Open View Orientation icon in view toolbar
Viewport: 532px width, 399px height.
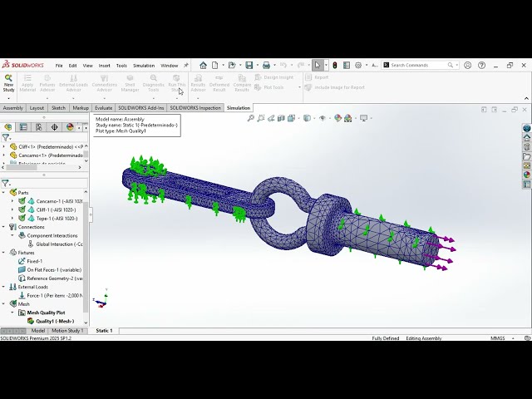291,118
